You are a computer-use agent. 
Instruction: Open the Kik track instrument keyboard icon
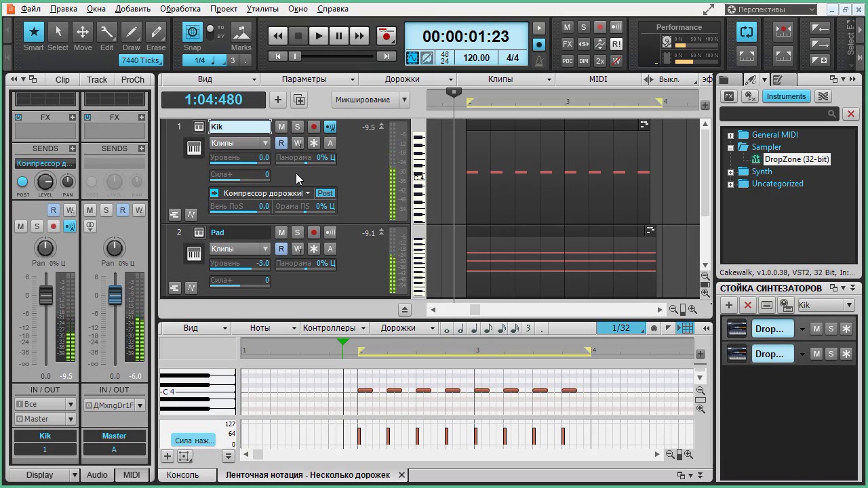tap(194, 148)
